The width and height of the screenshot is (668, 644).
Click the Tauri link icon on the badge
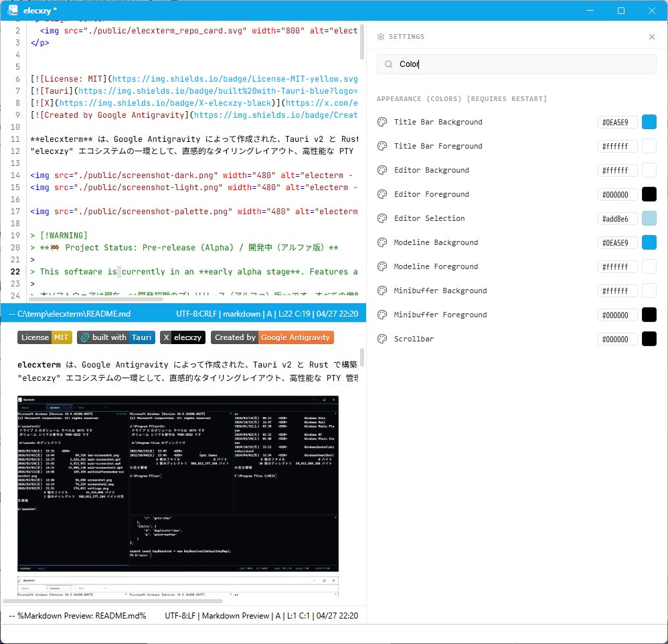click(x=86, y=338)
